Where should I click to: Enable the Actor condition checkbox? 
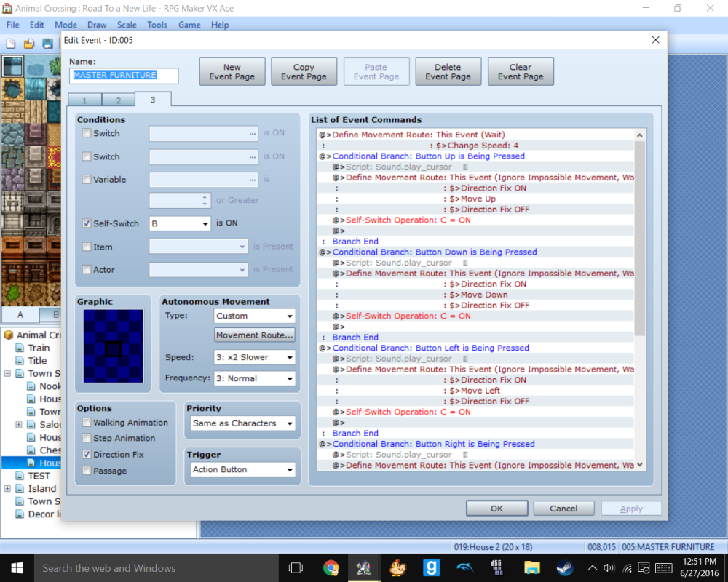pos(87,269)
